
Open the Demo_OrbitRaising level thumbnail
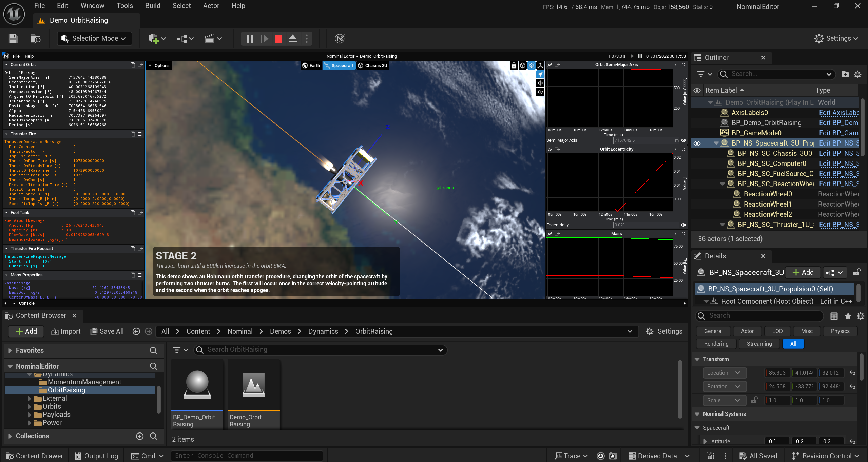coord(253,394)
